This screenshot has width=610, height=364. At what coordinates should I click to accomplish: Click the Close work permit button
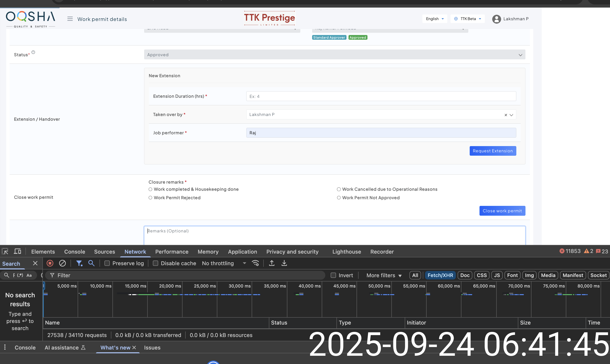tap(502, 211)
